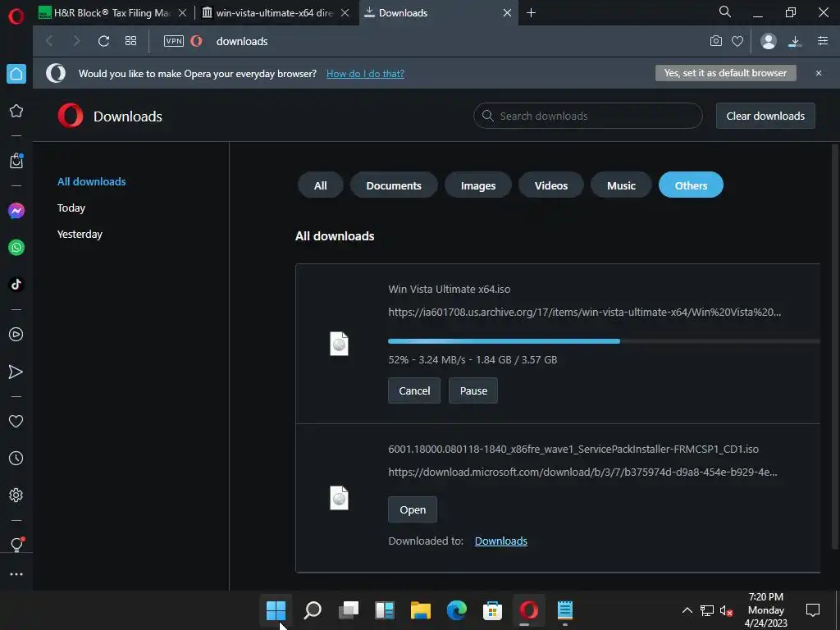This screenshot has width=840, height=630.
Task: Filter by Music
Action: (x=621, y=185)
